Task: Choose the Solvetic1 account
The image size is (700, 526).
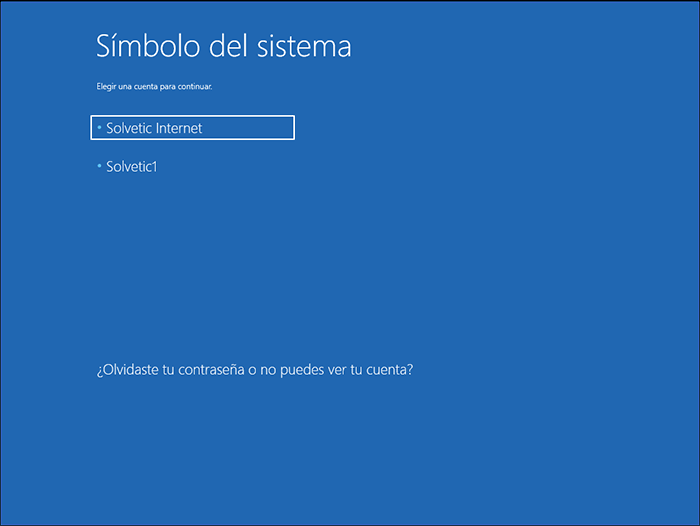Action: click(x=132, y=167)
